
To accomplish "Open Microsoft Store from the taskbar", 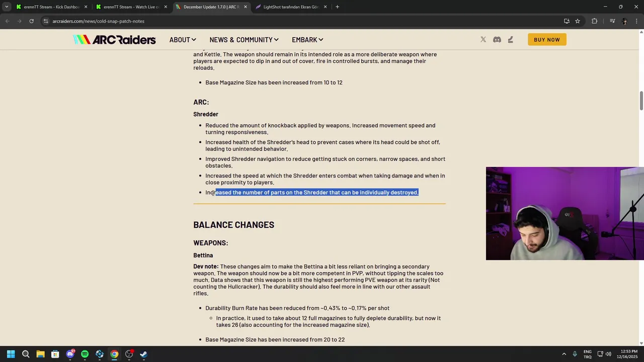I will coord(55,354).
